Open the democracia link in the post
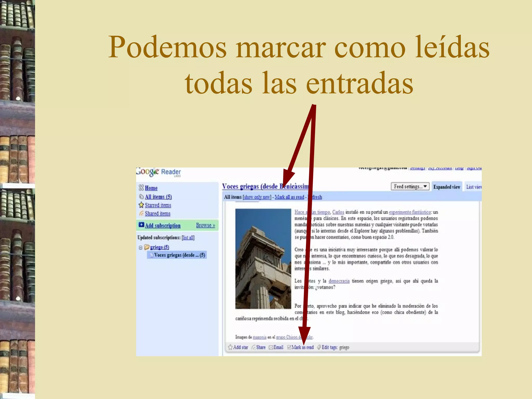Screen dimensions: 532x399 pos(339,281)
